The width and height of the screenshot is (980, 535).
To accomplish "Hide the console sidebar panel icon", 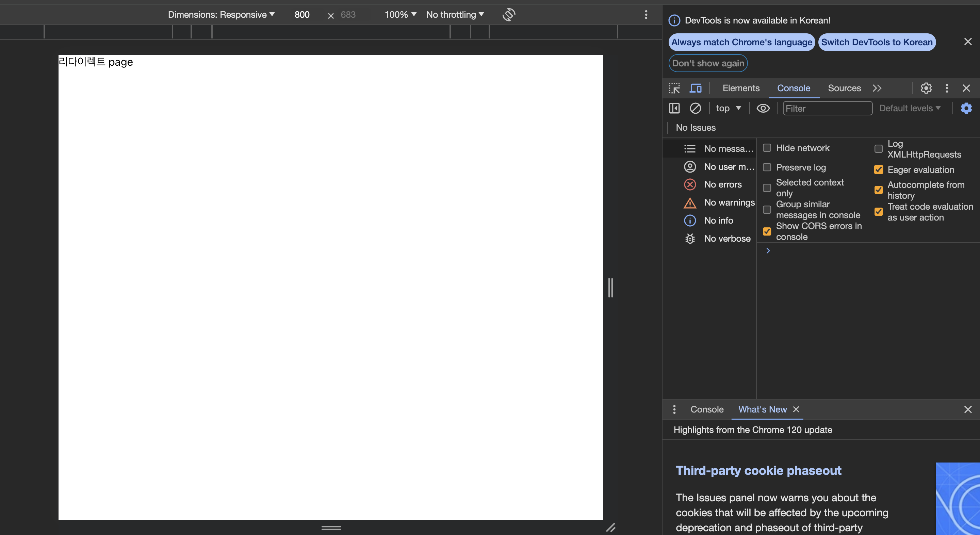I will point(674,109).
